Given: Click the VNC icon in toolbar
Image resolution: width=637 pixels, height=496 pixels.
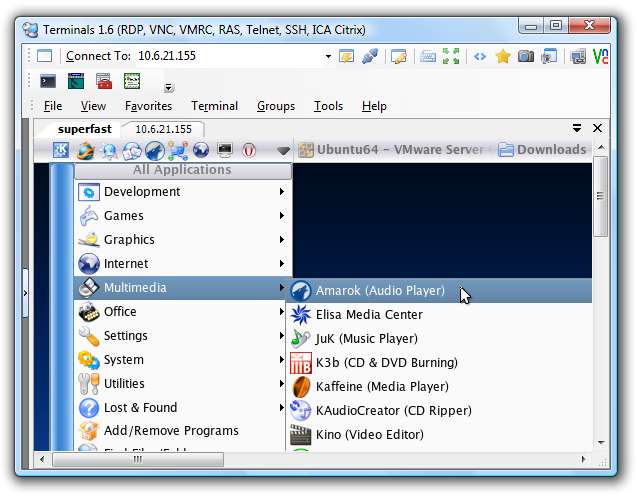Looking at the screenshot, I should coord(600,56).
